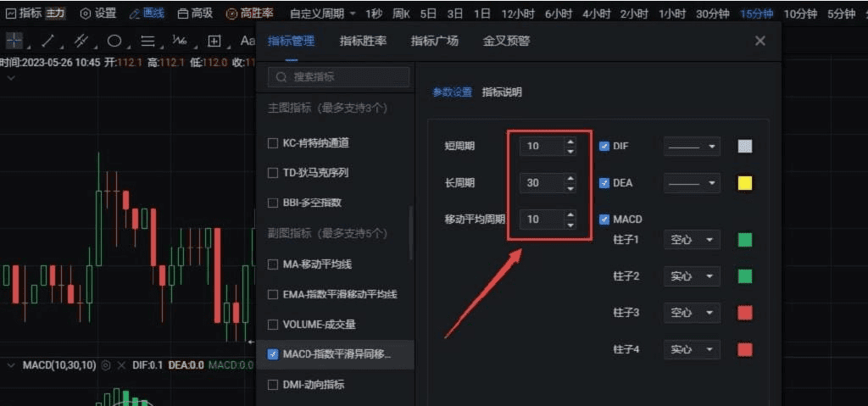The height and width of the screenshot is (406, 868).
Task: Pick the yellow DEA color swatch
Action: 745,183
